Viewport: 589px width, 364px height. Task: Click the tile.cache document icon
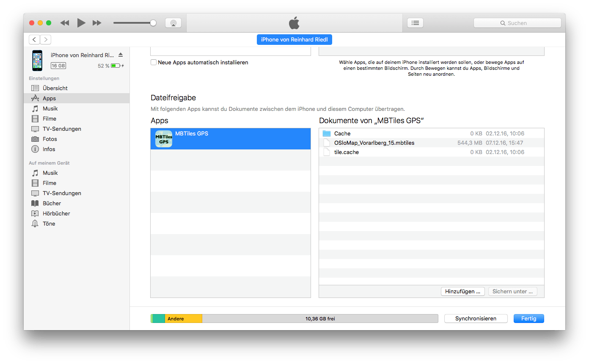coord(326,152)
